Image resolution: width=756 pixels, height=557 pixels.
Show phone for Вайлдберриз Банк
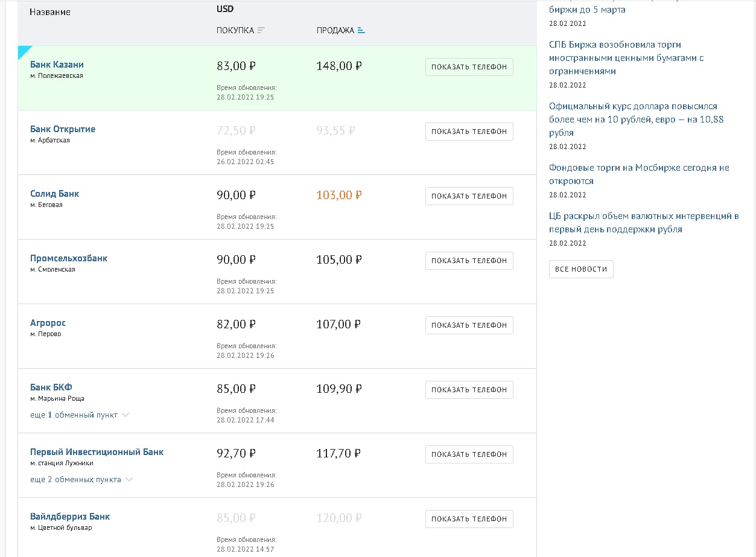click(469, 519)
